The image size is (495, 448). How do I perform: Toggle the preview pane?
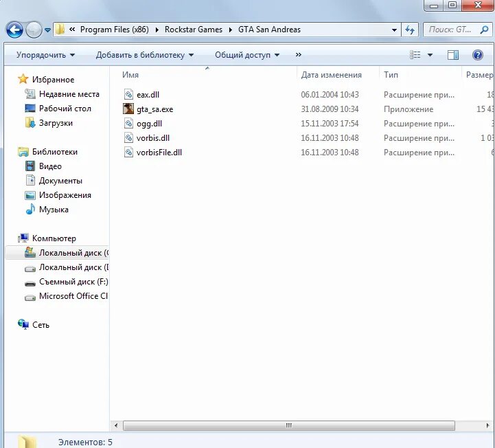pyautogui.click(x=453, y=55)
